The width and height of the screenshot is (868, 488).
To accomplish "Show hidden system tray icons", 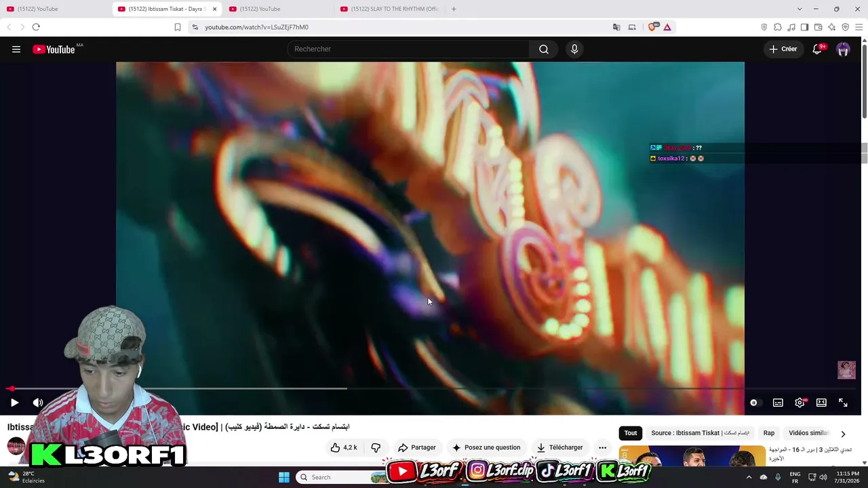I will coord(749,477).
